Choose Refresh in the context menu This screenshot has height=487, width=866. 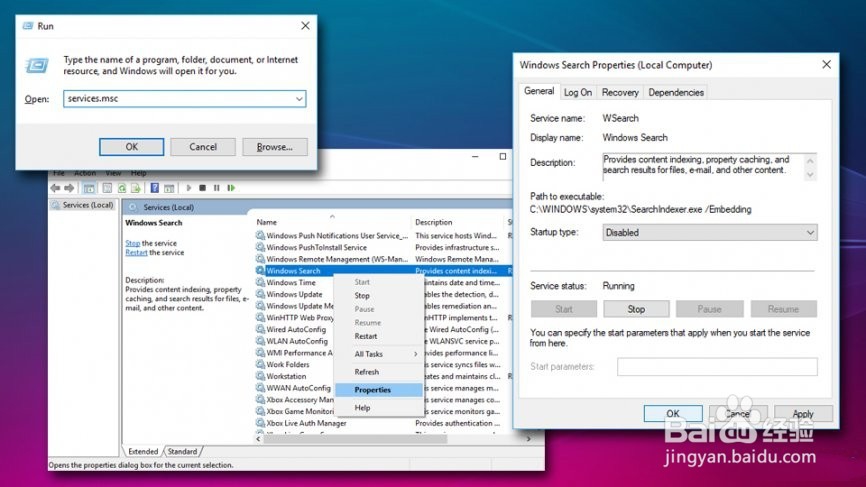pyautogui.click(x=379, y=372)
